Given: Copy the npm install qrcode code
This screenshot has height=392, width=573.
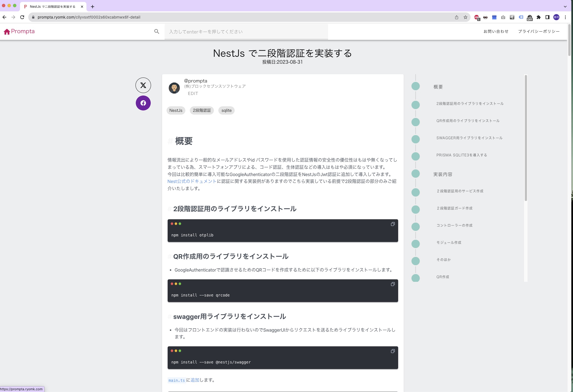Looking at the screenshot, I should pyautogui.click(x=393, y=284).
